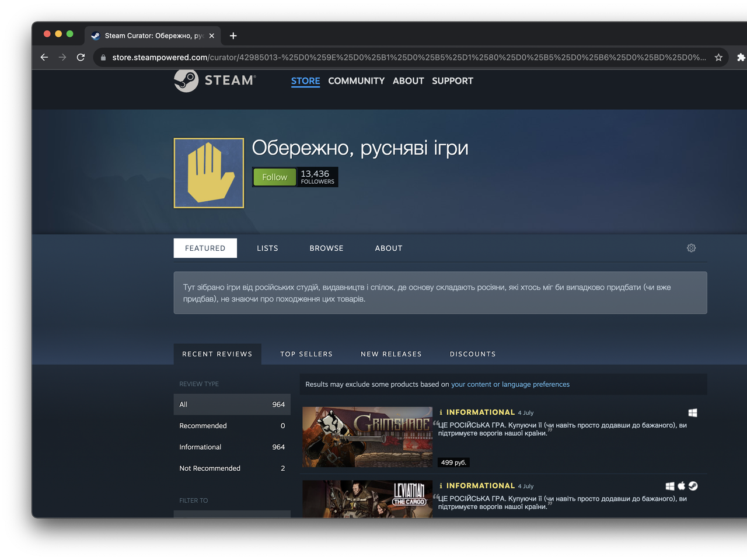Image resolution: width=747 pixels, height=560 pixels.
Task: Open the STORE menu
Action: (305, 81)
